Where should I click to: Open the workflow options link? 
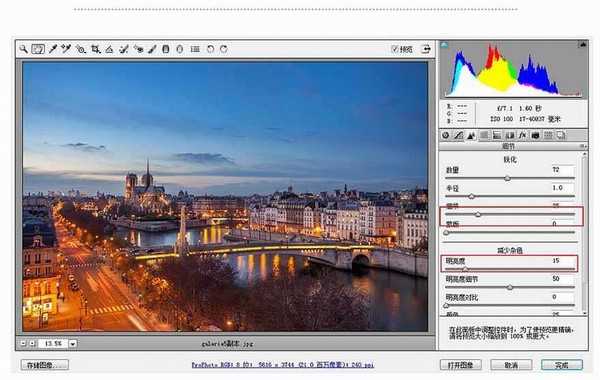[283, 365]
